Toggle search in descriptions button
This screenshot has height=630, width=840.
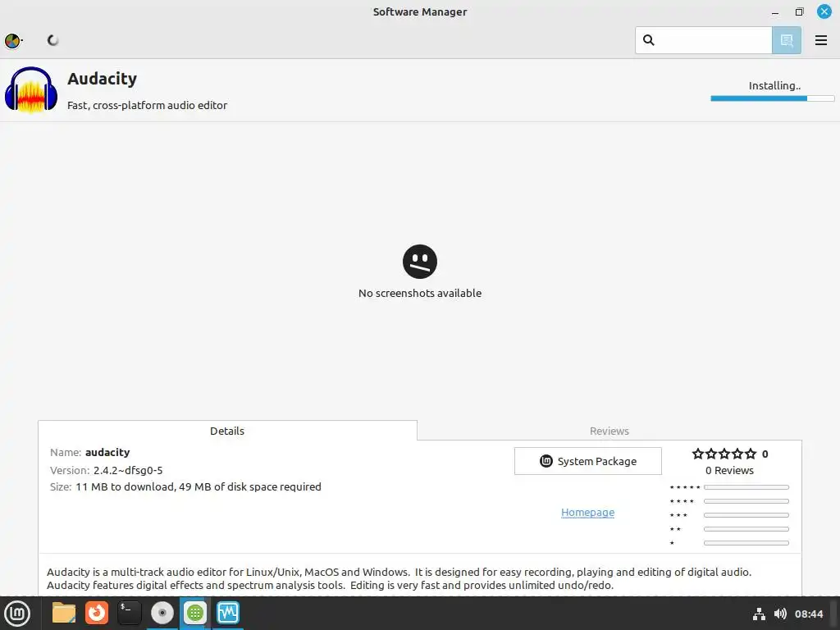pos(787,40)
